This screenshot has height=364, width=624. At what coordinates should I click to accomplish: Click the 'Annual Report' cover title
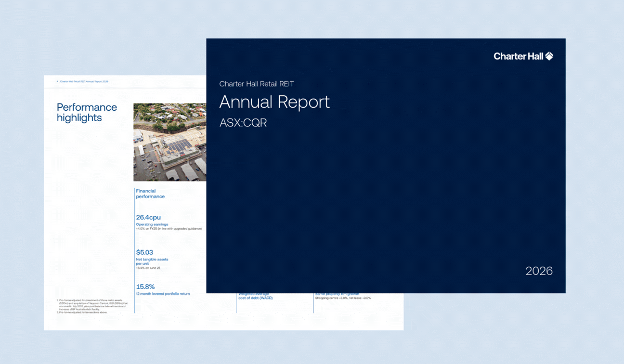[x=275, y=102]
